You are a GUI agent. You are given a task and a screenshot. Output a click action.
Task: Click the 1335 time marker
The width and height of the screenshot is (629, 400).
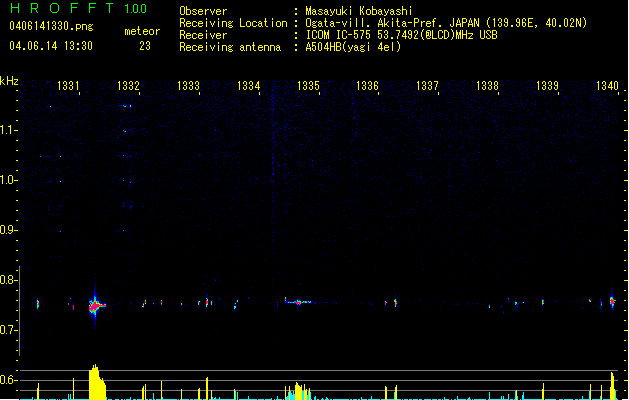coord(308,85)
